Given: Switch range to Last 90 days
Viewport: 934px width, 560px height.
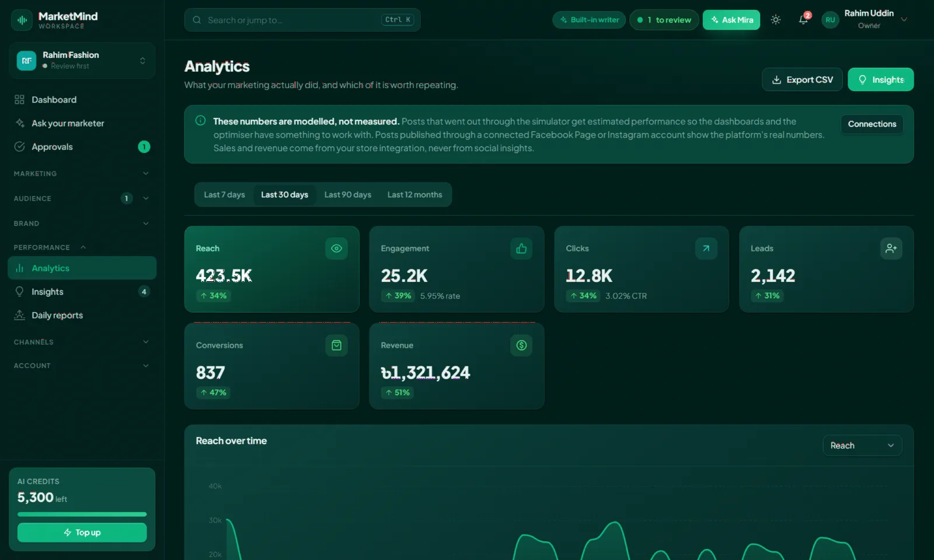Looking at the screenshot, I should click(348, 195).
